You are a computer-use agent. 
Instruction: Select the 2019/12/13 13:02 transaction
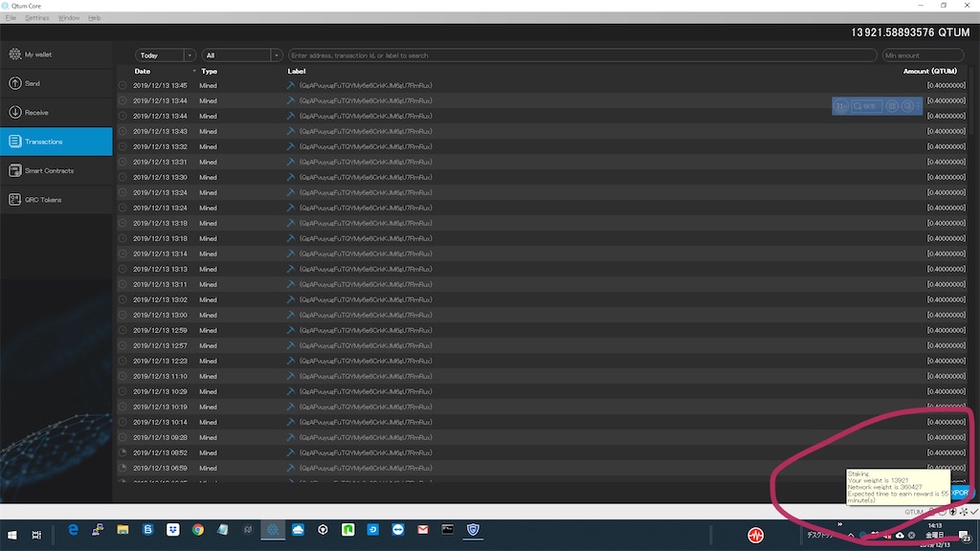[x=542, y=299]
